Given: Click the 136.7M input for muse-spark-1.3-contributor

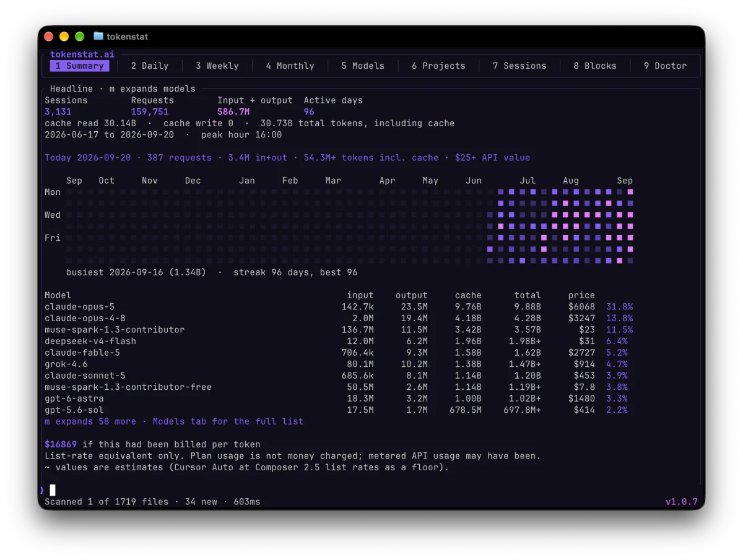Looking at the screenshot, I should click(x=358, y=330).
